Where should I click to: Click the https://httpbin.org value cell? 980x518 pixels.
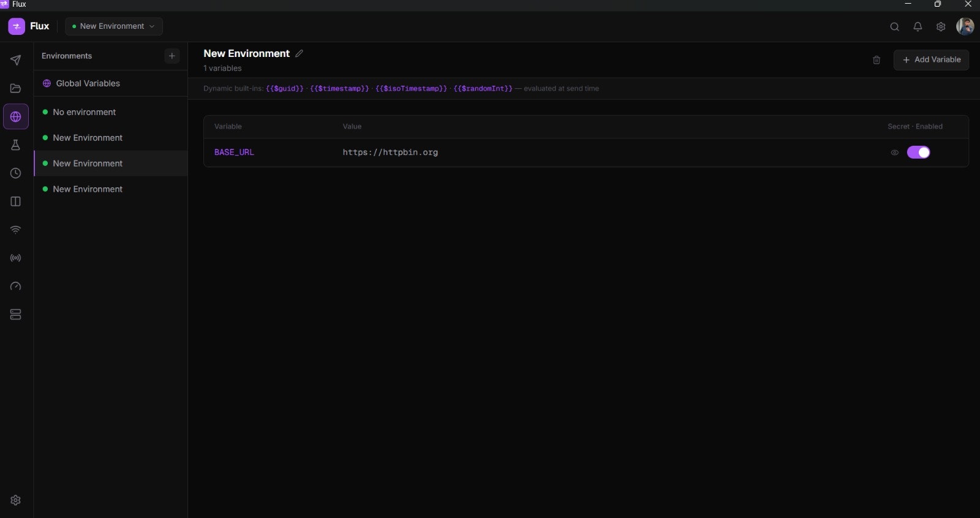point(390,152)
